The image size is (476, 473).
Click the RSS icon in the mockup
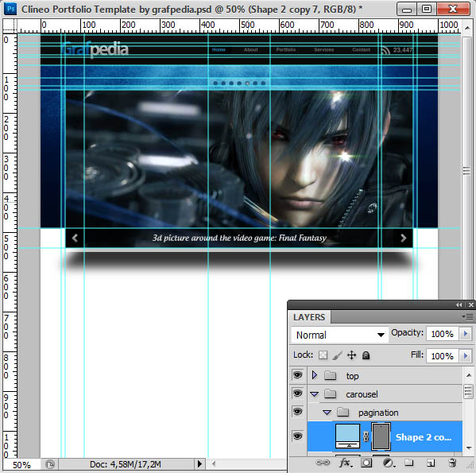point(385,50)
